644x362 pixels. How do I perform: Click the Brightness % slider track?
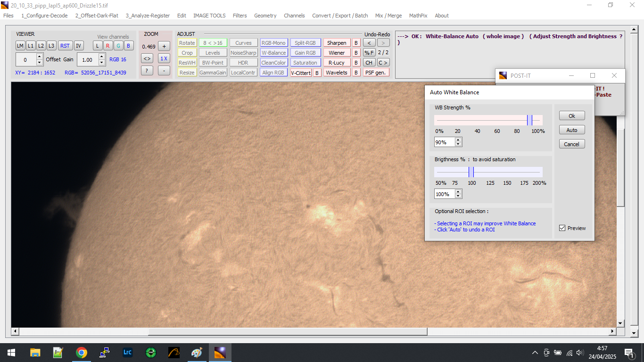488,172
